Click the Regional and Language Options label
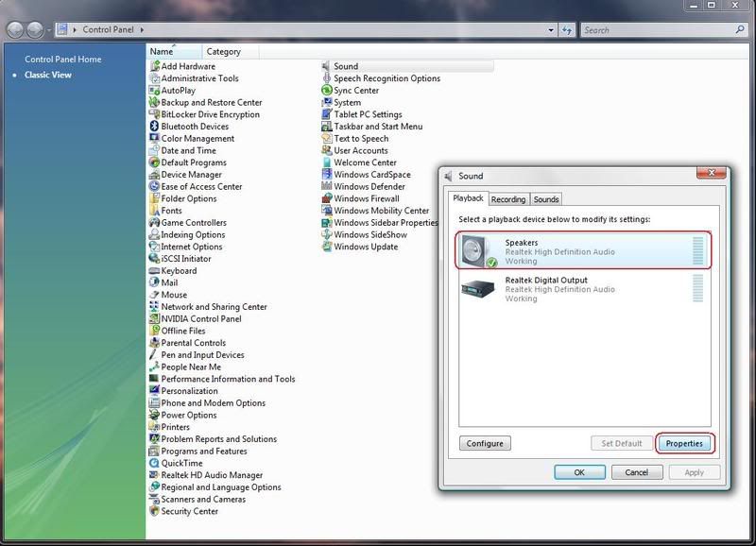Screen dimensions: 756x546 (221, 487)
